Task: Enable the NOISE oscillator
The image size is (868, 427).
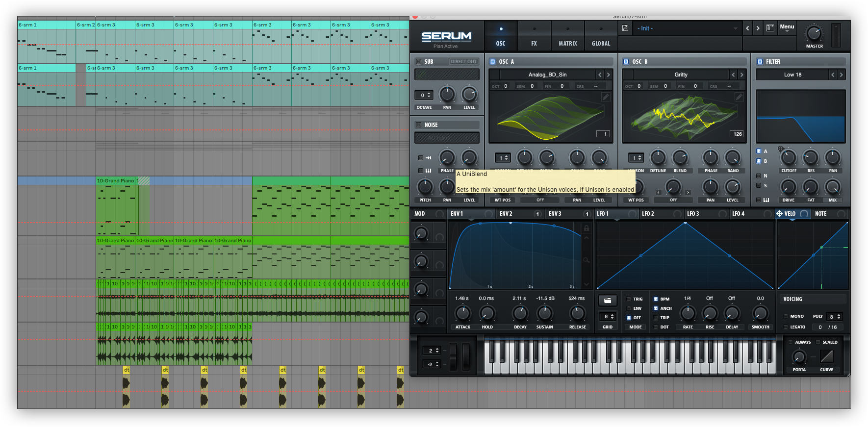Action: 418,125
